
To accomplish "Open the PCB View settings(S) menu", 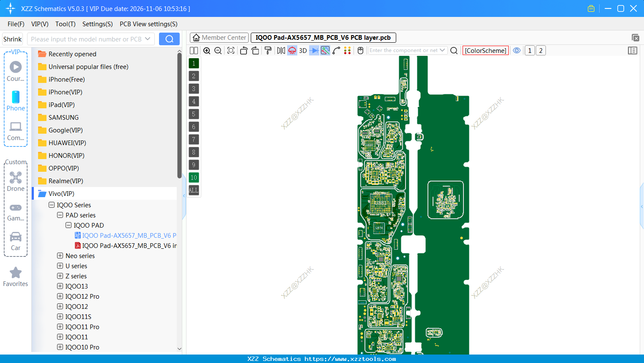I will click(x=148, y=24).
